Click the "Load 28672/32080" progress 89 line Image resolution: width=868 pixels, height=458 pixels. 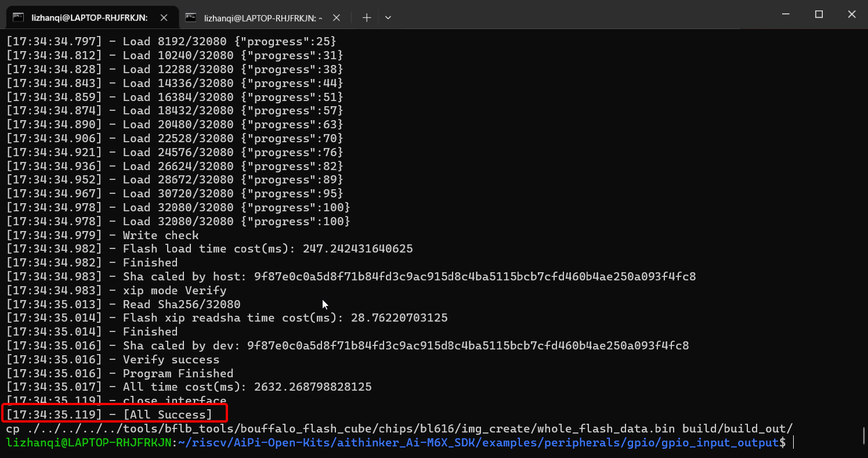click(175, 179)
